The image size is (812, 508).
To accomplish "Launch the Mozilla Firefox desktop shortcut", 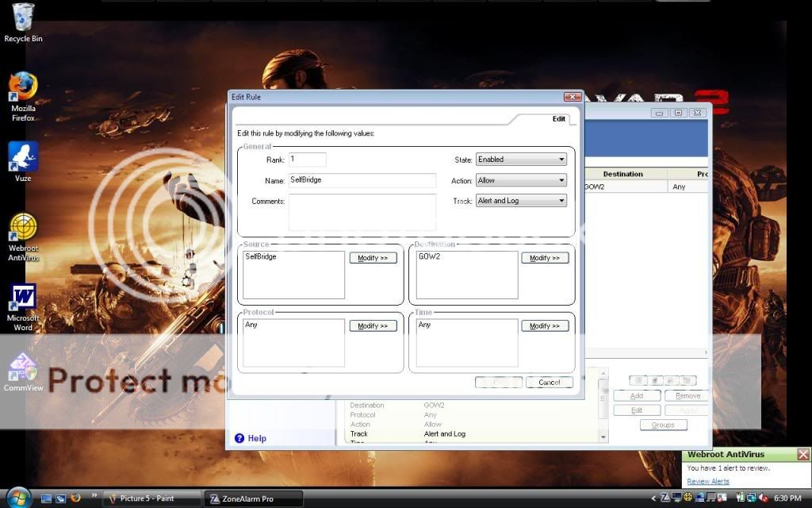I will click(x=23, y=97).
